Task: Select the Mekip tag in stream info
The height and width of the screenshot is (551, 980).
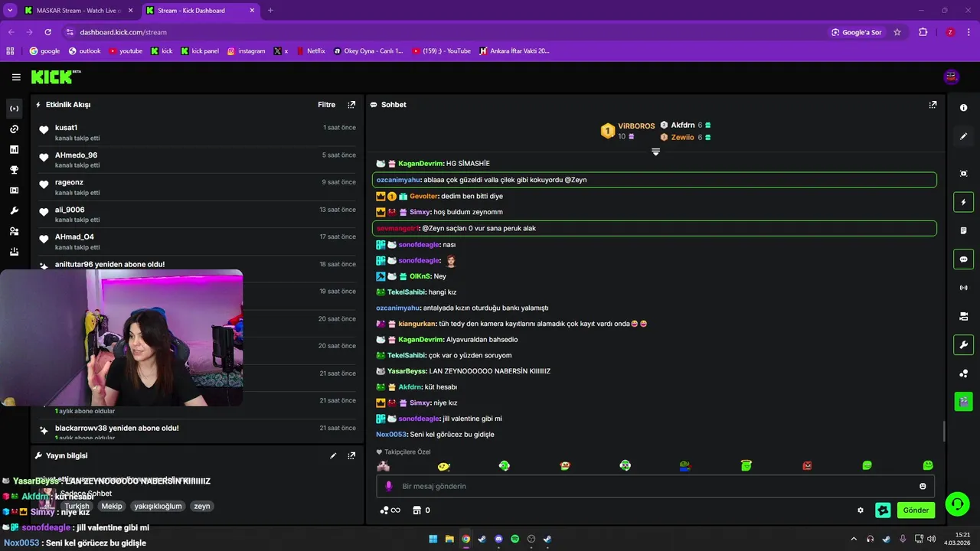Action: pyautogui.click(x=112, y=506)
